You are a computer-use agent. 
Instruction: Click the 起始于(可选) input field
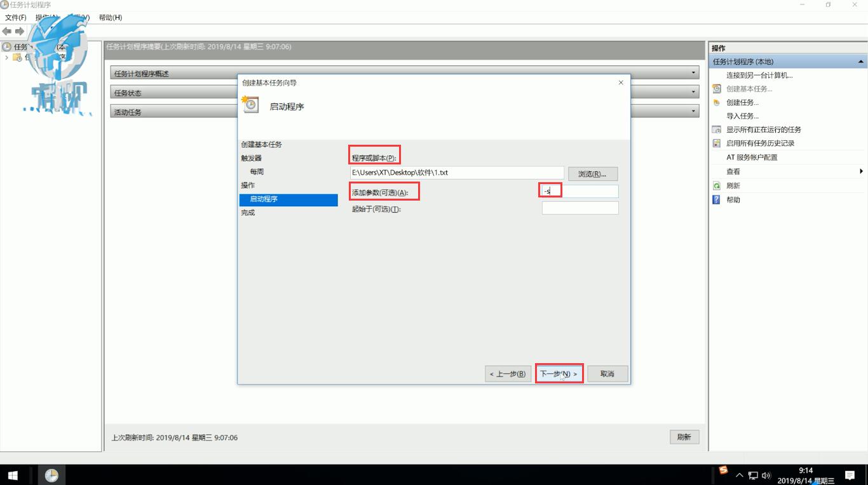pyautogui.click(x=580, y=208)
